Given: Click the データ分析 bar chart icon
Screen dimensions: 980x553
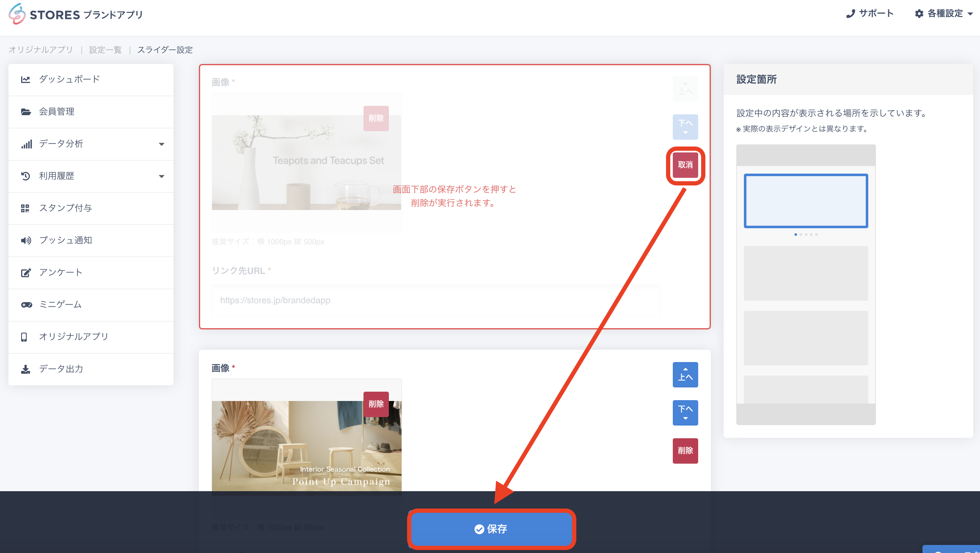Looking at the screenshot, I should click(x=26, y=144).
